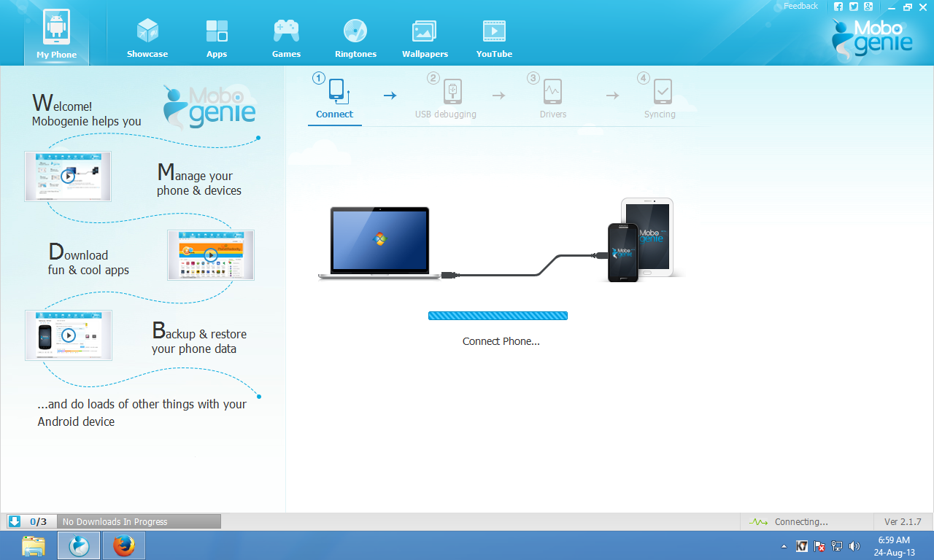Minimize the Mobogenie window
Image resolution: width=934 pixels, height=560 pixels.
coord(892,7)
